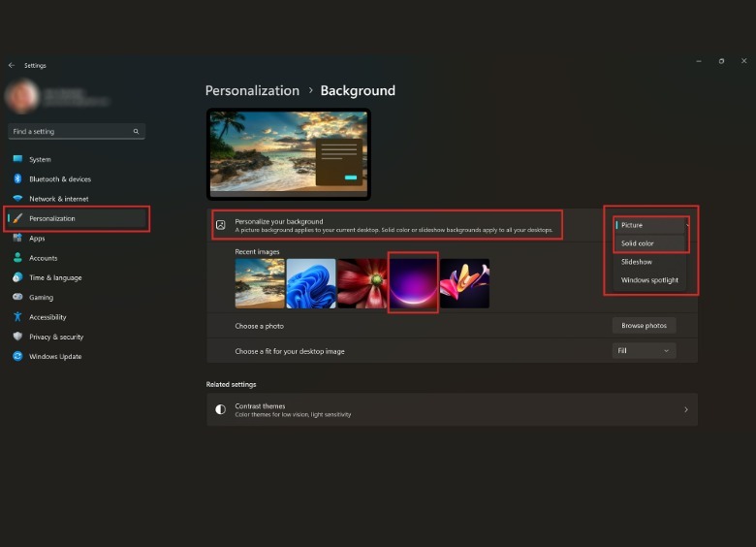Viewport: 756px width, 547px height.
Task: Select the Accessibility icon
Action: tap(17, 317)
